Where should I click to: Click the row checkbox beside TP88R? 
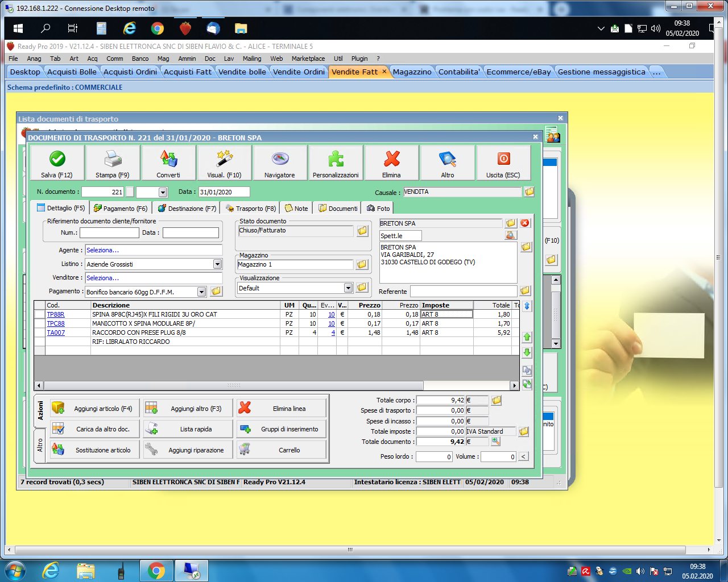coord(39,314)
